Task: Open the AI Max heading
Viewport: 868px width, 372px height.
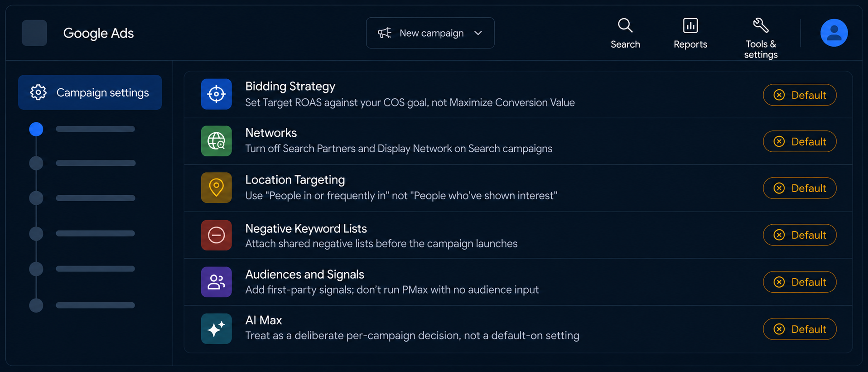Action: [263, 320]
